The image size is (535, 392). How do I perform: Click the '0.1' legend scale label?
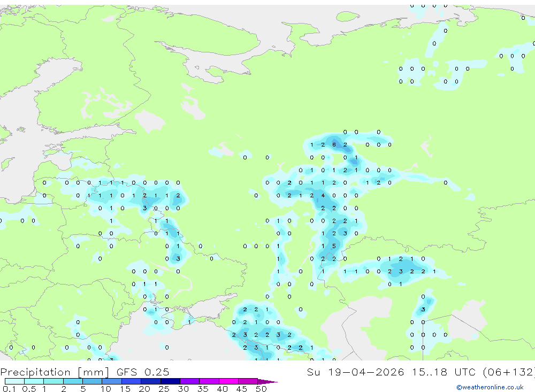point(9,389)
